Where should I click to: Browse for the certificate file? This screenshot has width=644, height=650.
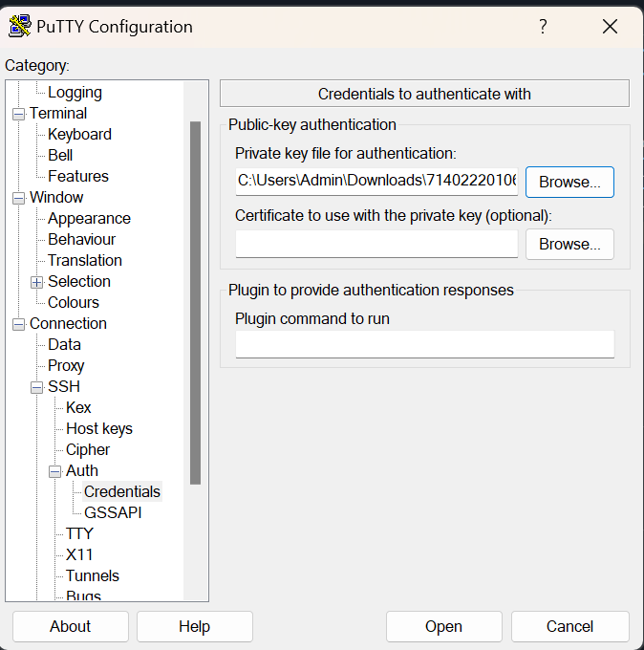coord(569,244)
